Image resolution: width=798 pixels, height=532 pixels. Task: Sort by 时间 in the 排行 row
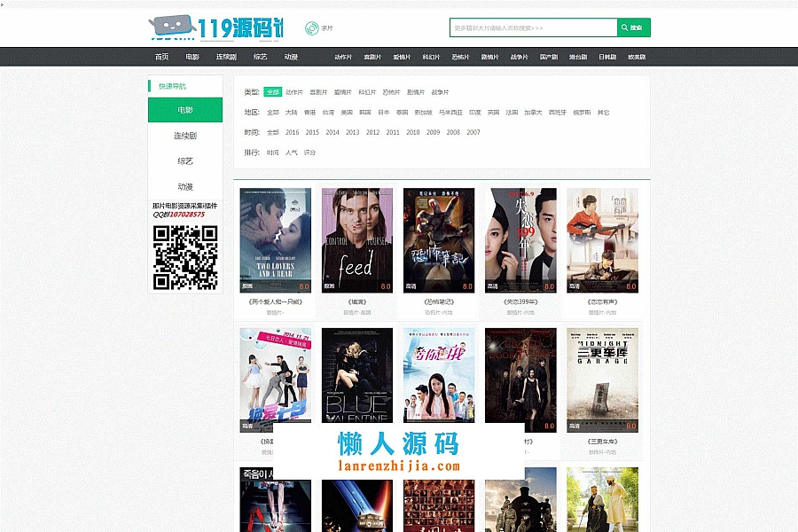coord(273,153)
